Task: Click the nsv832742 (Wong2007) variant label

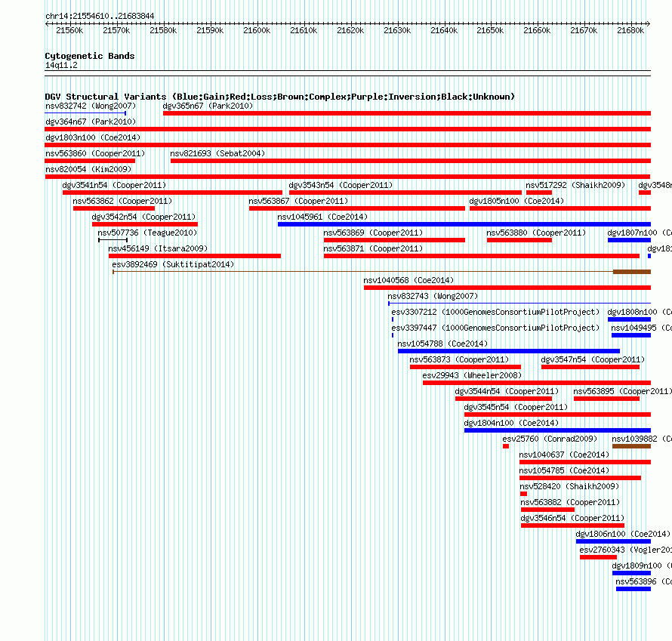Action: click(91, 106)
